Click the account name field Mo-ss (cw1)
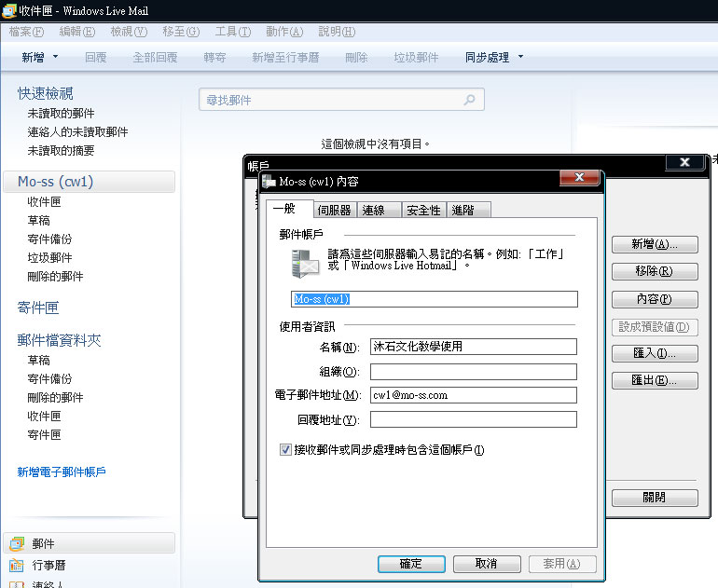 435,299
